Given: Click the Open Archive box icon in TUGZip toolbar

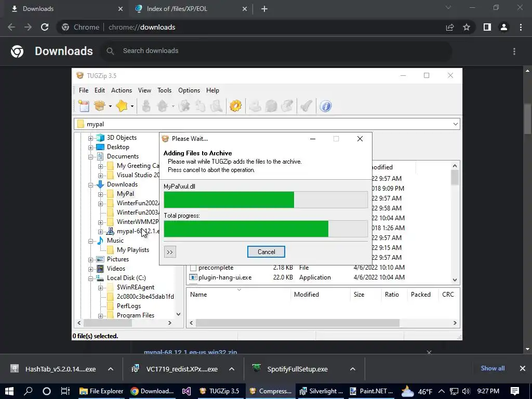Looking at the screenshot, I should 99,106.
